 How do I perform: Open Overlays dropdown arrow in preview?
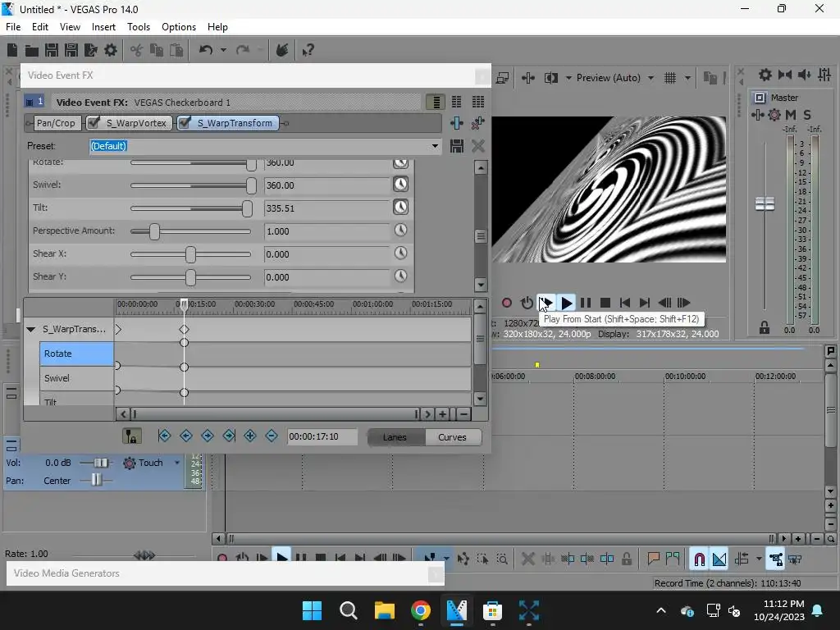(x=687, y=78)
